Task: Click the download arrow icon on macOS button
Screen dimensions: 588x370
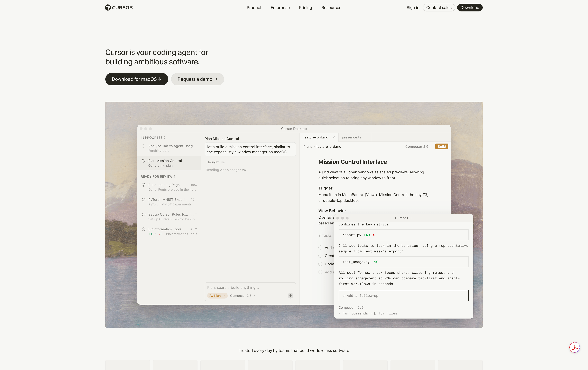Action: click(x=160, y=79)
